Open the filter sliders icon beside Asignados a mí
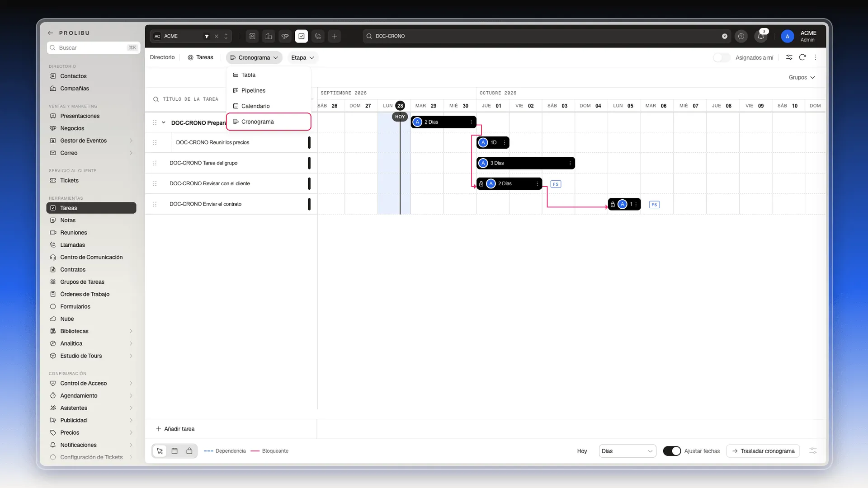 (x=789, y=57)
